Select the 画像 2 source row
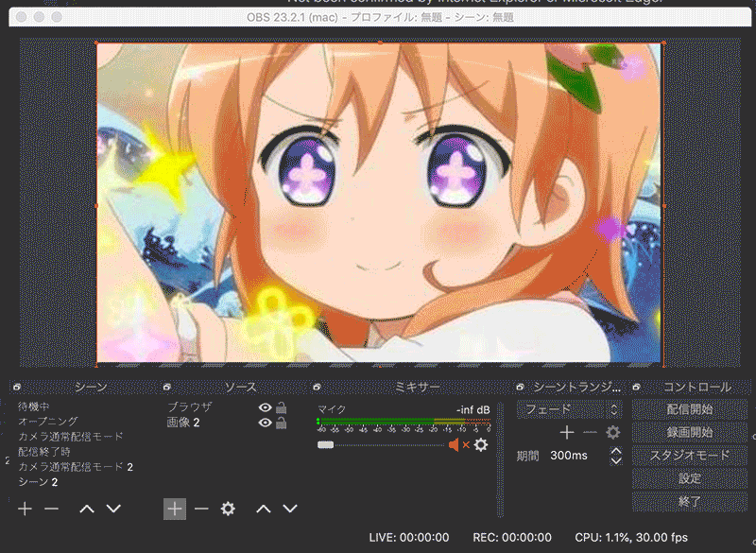756x553 pixels. coord(227,423)
